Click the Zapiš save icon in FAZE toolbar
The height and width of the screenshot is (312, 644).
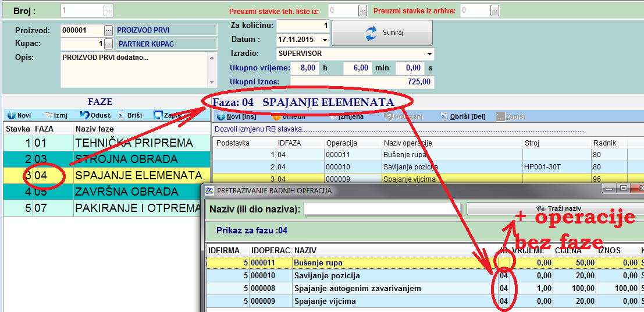pos(158,115)
